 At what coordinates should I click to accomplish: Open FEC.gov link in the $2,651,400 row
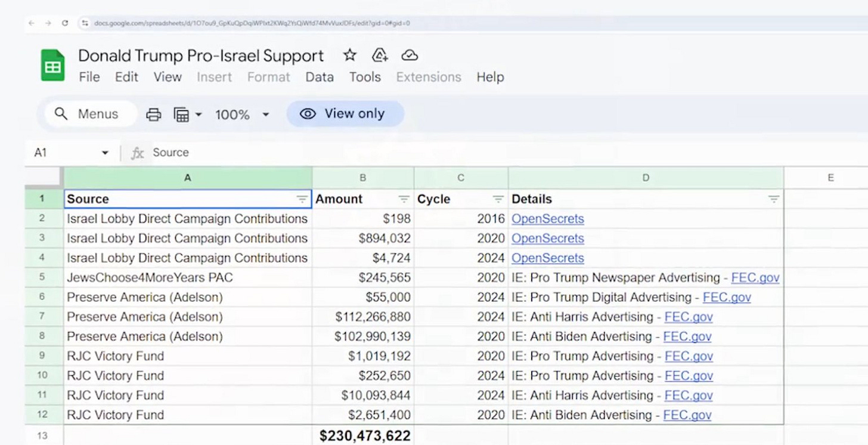[687, 416]
